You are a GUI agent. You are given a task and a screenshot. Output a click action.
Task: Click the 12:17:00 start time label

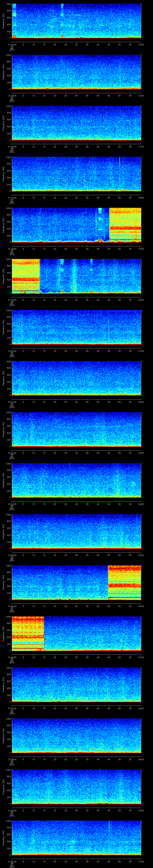[12, 198]
